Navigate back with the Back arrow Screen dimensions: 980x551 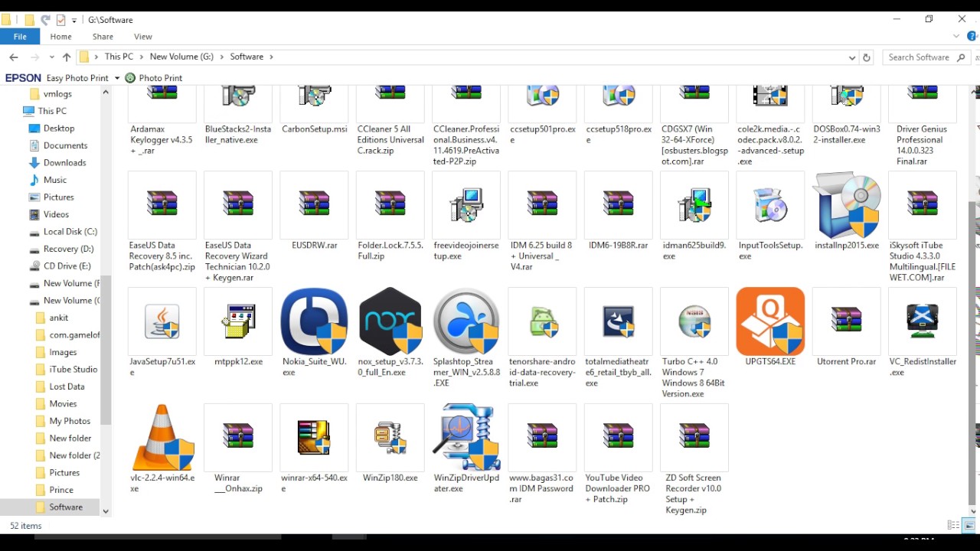[x=14, y=57]
